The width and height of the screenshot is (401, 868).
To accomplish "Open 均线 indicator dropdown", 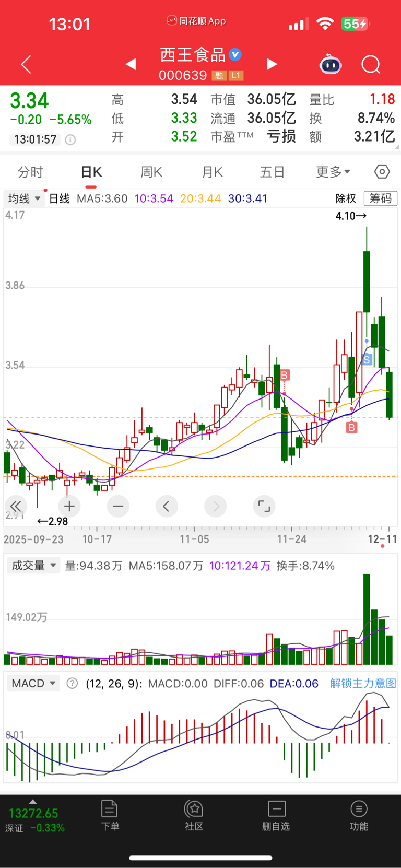I will pos(24,198).
